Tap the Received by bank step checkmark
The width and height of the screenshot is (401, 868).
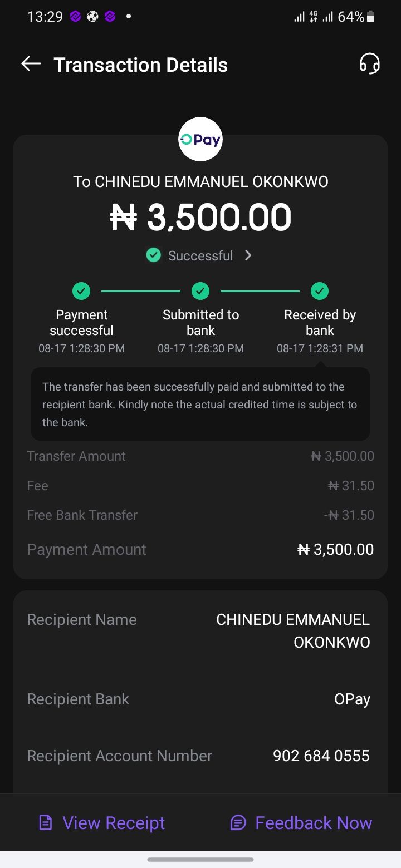320,290
